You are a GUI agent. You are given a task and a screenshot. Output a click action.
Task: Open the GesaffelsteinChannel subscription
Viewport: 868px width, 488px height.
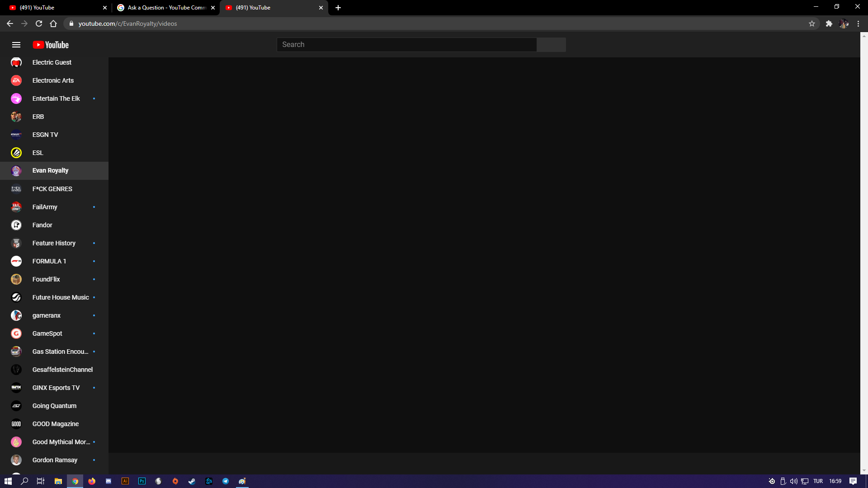tap(54, 370)
